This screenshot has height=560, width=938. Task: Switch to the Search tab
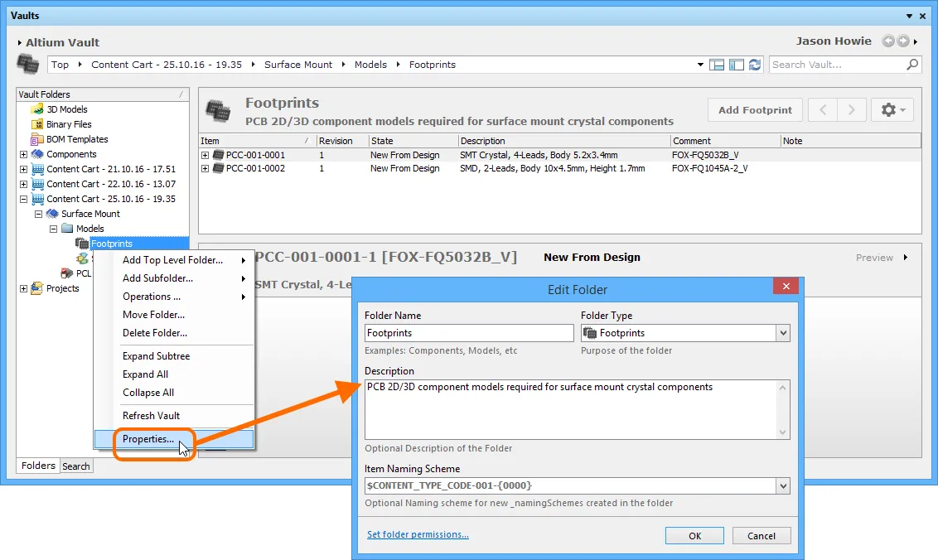76,466
